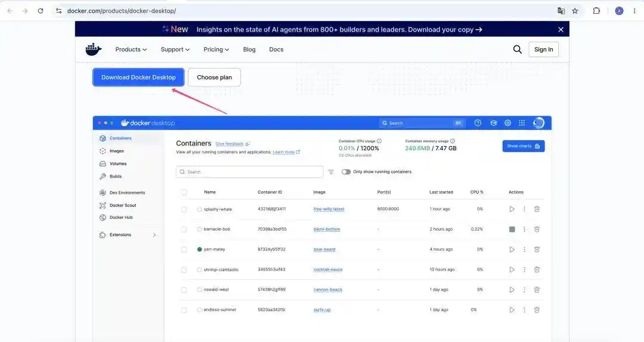Screen dimensions: 644x342
Task: Stop the barnacle-bob container
Action: [512, 229]
